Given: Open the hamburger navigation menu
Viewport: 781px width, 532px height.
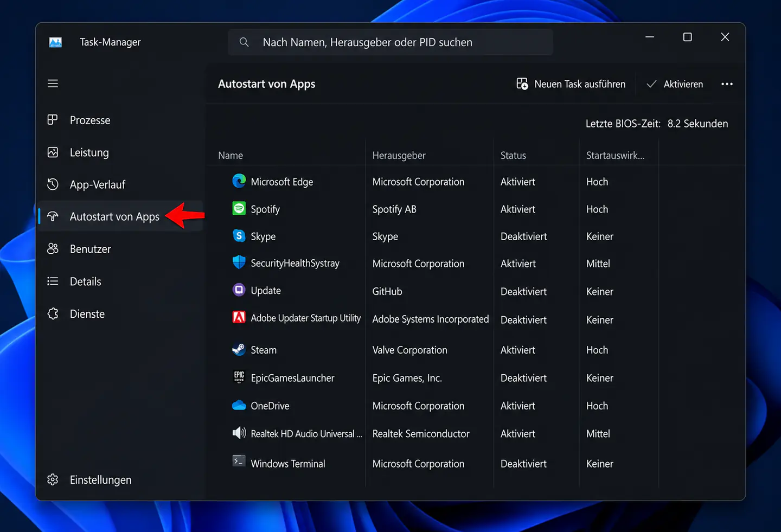Looking at the screenshot, I should 53,84.
